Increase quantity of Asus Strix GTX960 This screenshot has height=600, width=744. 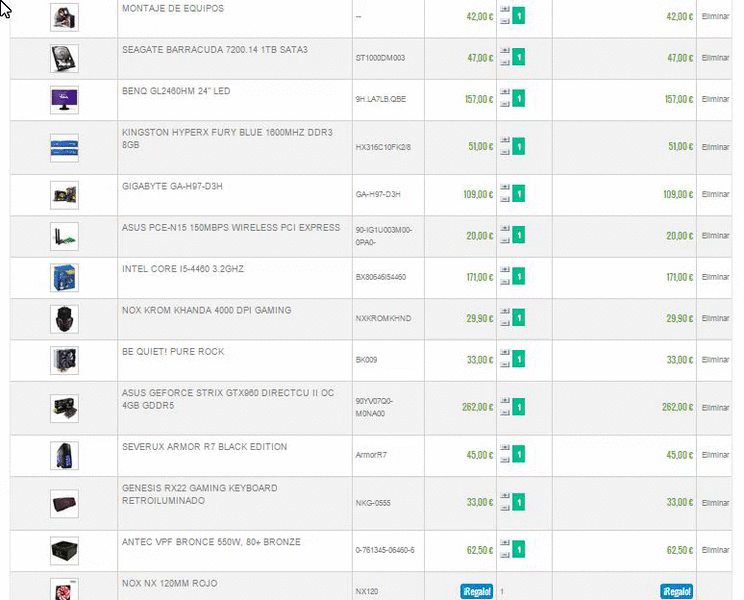tap(505, 401)
